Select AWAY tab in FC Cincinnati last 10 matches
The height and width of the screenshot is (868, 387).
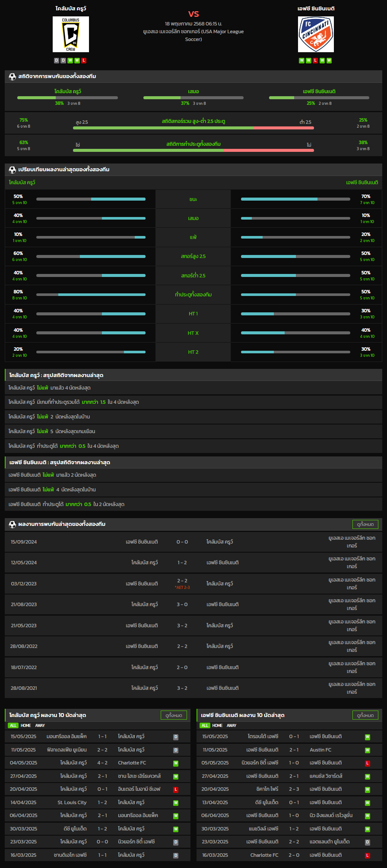point(232,726)
